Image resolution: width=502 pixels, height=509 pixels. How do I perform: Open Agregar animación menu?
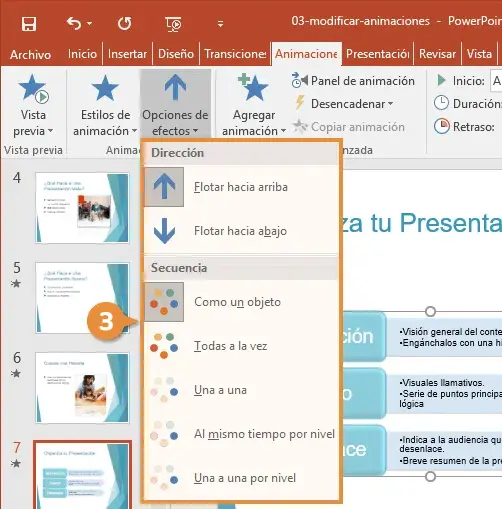pos(254,106)
